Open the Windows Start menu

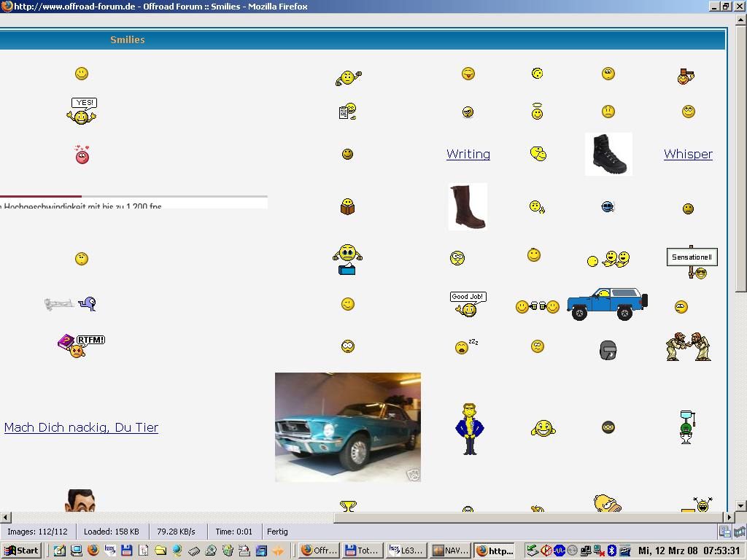pos(22,551)
